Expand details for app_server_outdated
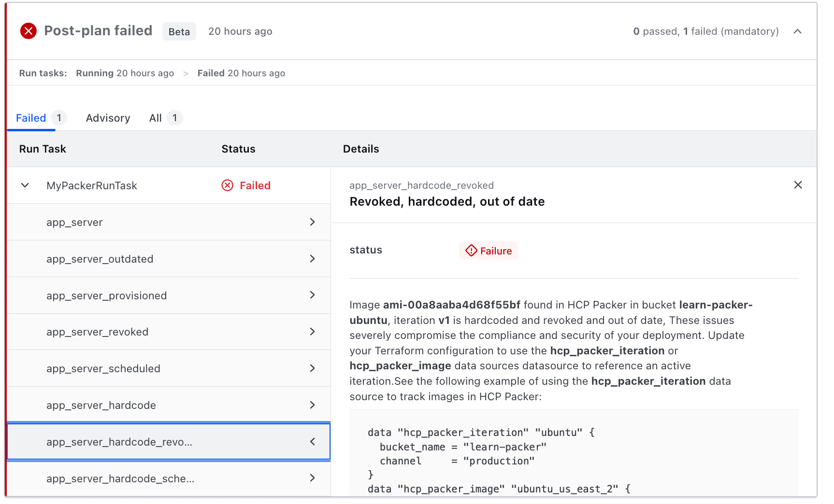Image resolution: width=834 pixels, height=504 pixels. point(313,259)
